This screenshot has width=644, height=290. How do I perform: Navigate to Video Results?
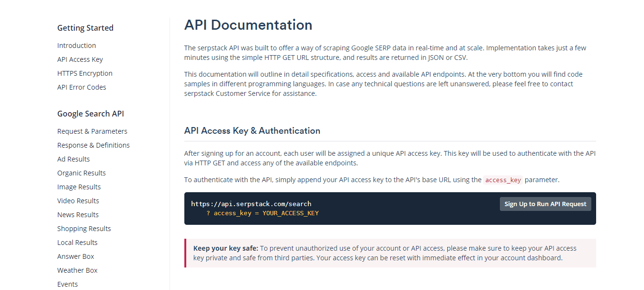coord(78,200)
